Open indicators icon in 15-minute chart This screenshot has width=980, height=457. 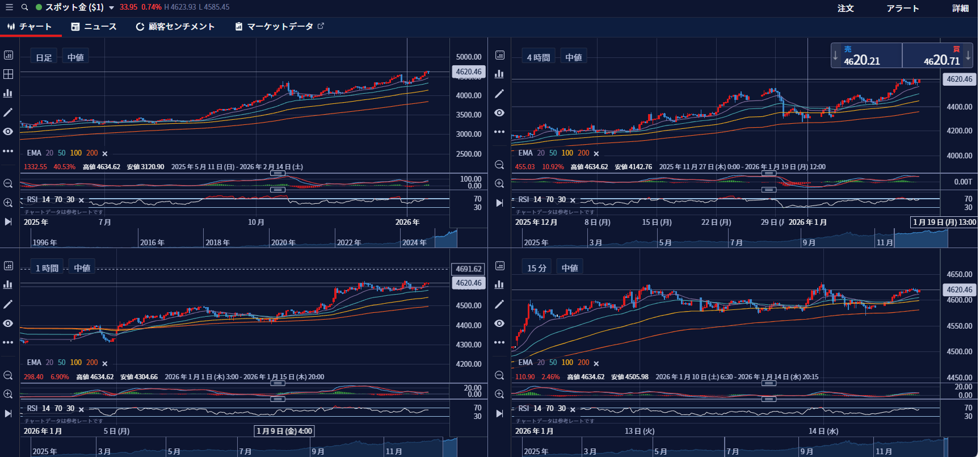[499, 284]
